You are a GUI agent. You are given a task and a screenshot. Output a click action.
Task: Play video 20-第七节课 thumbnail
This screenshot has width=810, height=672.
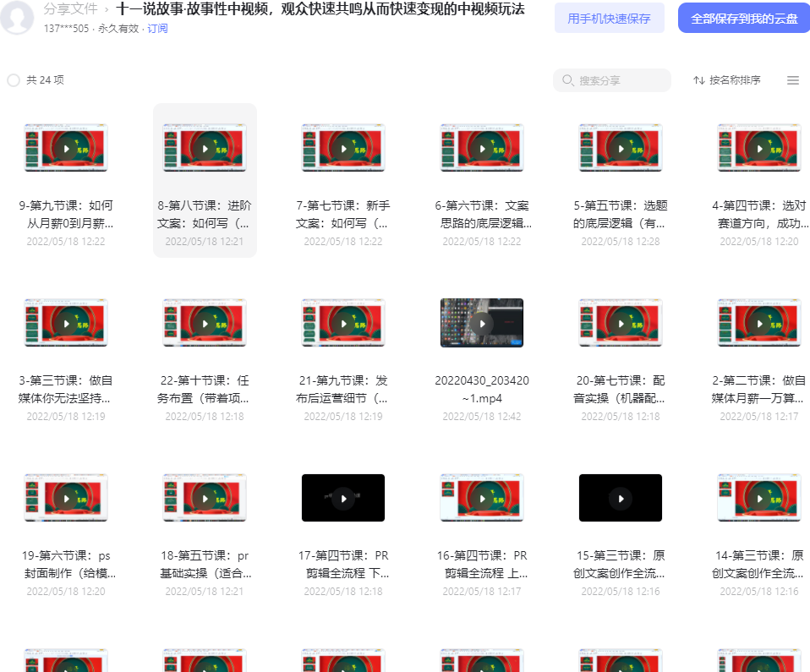[x=621, y=324]
